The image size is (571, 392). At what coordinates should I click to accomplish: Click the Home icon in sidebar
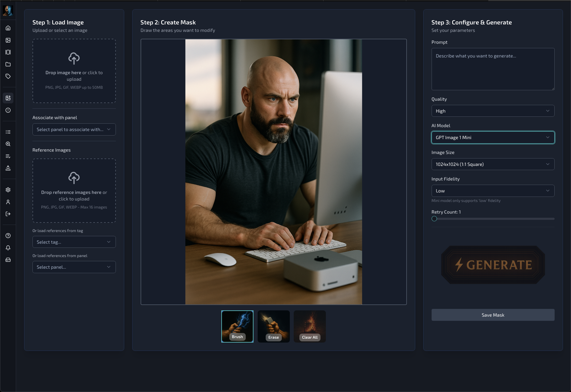point(8,28)
